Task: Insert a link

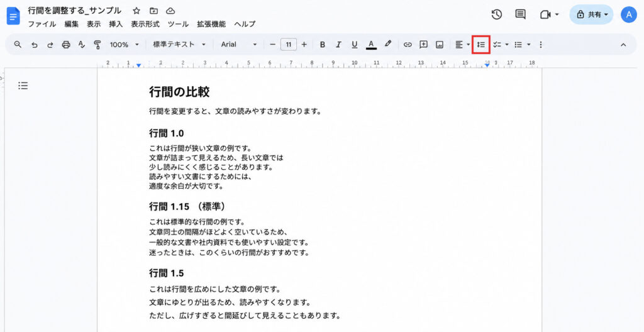Action: click(x=408, y=45)
